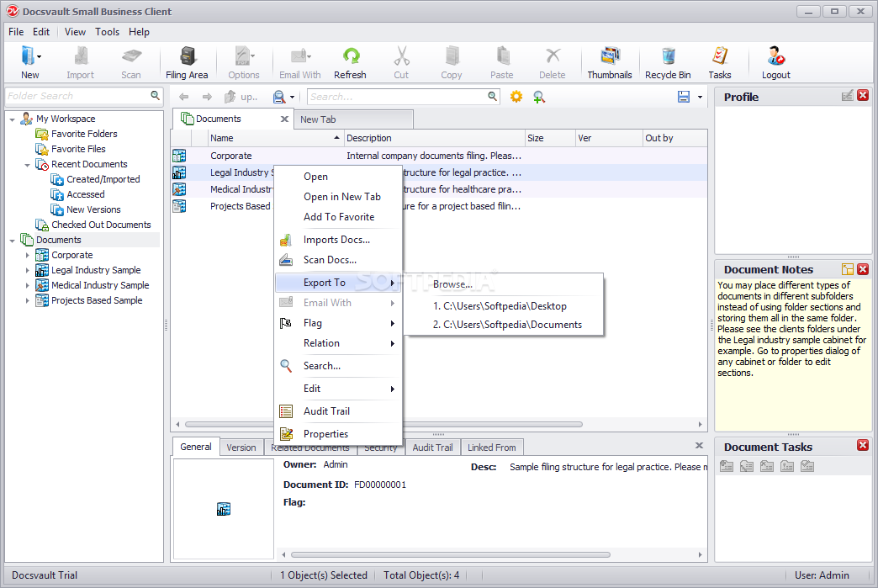Click the Document Notes edit note icon

coord(847,269)
